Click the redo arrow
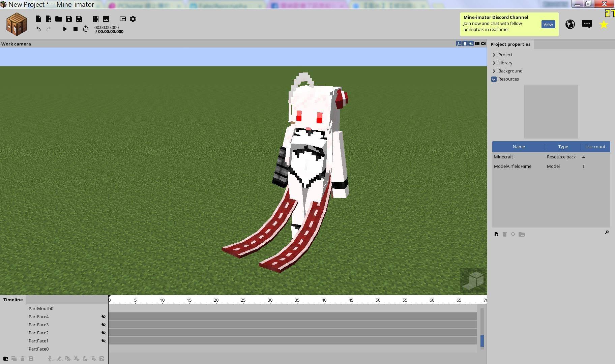Image resolution: width=615 pixels, height=364 pixels. pyautogui.click(x=49, y=29)
